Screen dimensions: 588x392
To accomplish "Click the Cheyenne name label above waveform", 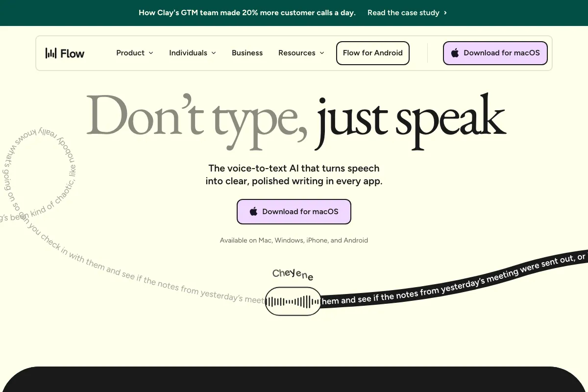I will click(293, 274).
